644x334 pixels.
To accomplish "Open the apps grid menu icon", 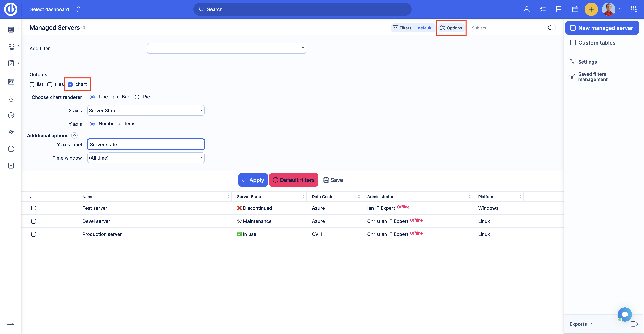I will pyautogui.click(x=633, y=9).
